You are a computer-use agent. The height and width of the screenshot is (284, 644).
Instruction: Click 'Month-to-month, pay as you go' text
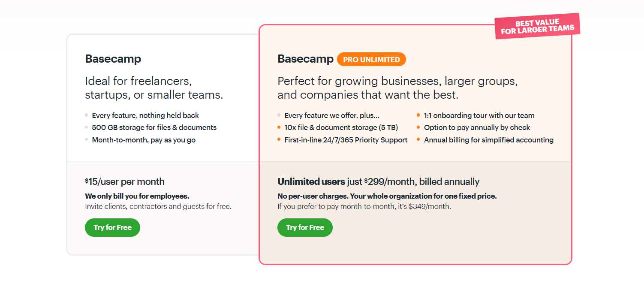(x=144, y=140)
